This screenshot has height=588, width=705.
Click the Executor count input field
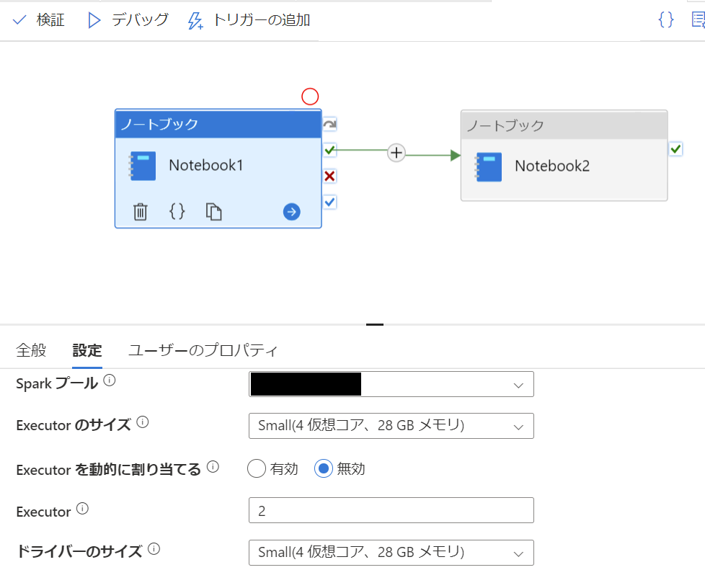coord(391,510)
